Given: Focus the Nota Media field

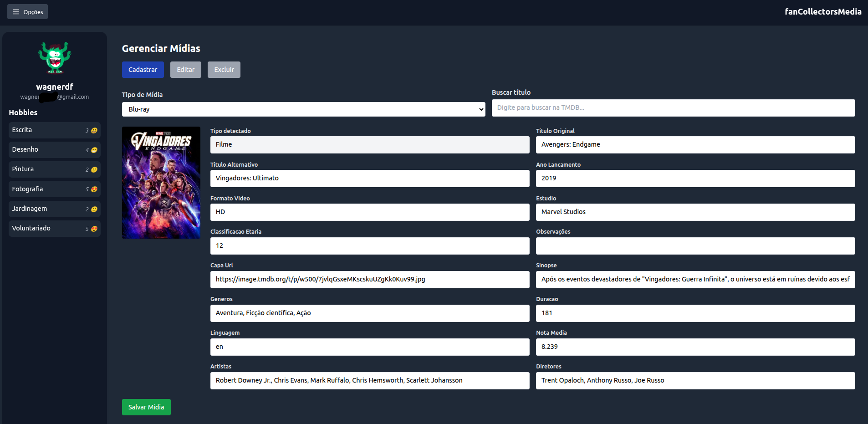Looking at the screenshot, I should pos(695,347).
